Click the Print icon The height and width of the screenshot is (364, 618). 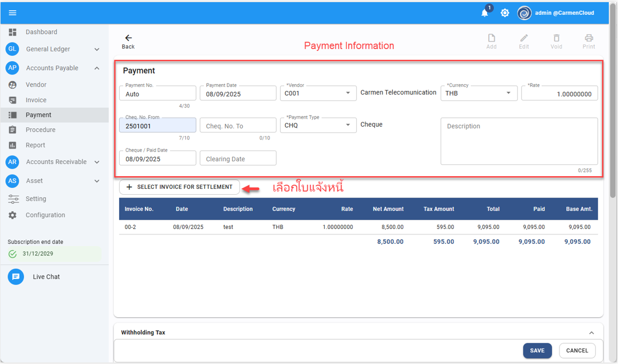(589, 38)
